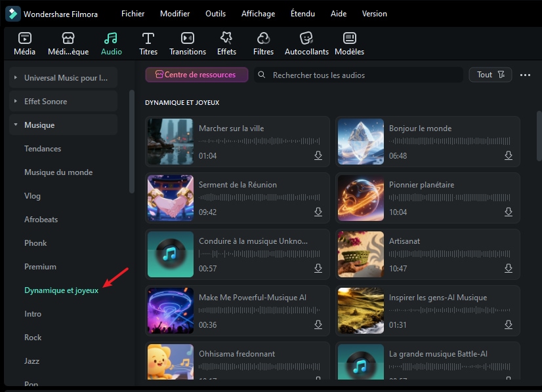Select the Filtres icon
The width and height of the screenshot is (542, 392).
tap(263, 39)
